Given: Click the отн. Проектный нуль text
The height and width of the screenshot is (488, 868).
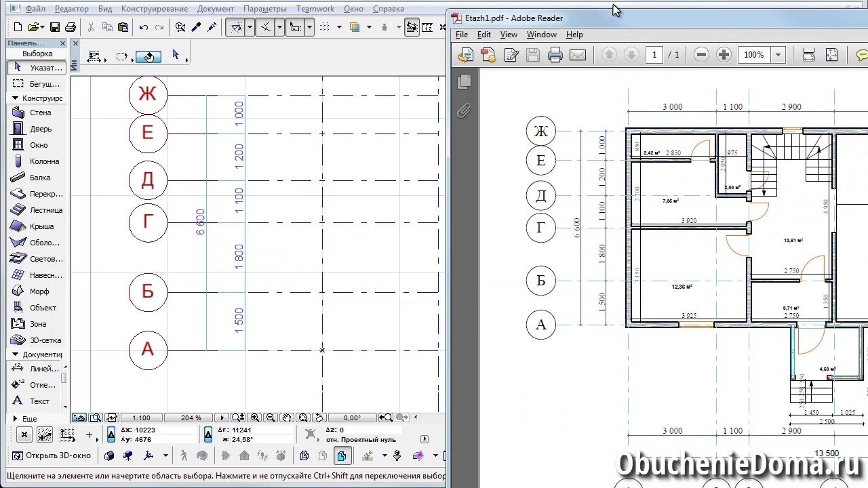Looking at the screenshot, I should pyautogui.click(x=361, y=439).
